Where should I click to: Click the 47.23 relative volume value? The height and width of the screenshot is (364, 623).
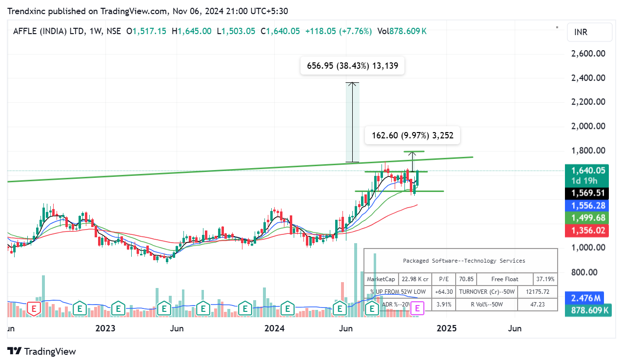point(538,305)
